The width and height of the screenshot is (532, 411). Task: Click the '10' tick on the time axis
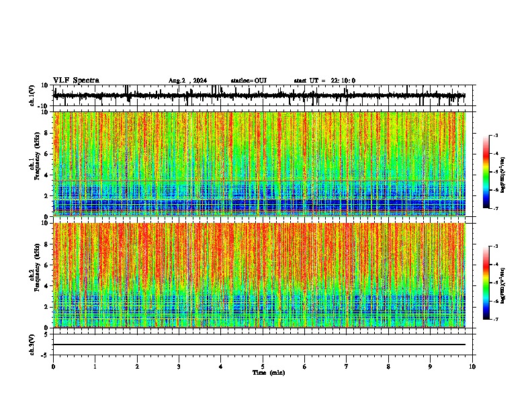pos(472,367)
